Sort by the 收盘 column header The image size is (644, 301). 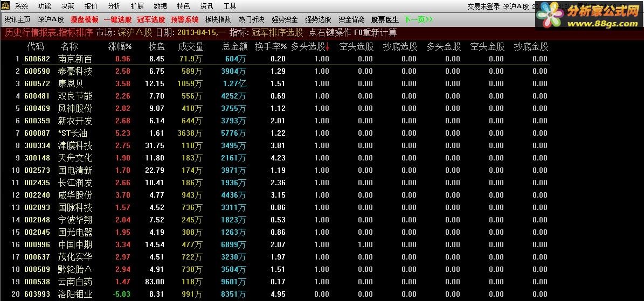click(156, 47)
